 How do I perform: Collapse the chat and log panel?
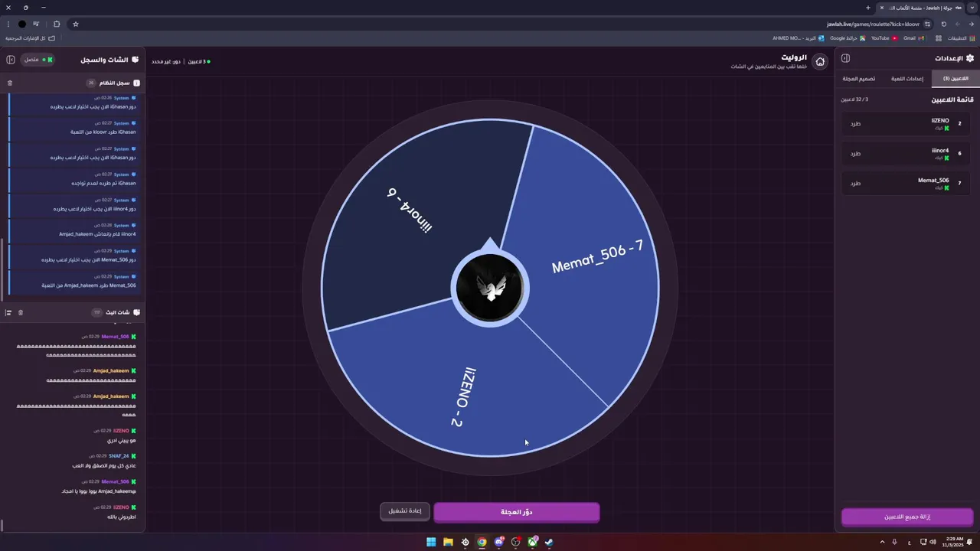tap(11, 59)
